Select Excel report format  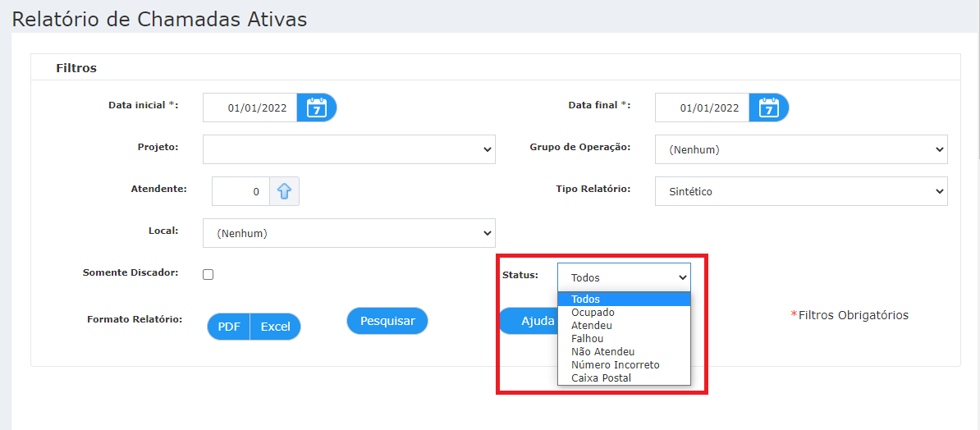point(276,327)
